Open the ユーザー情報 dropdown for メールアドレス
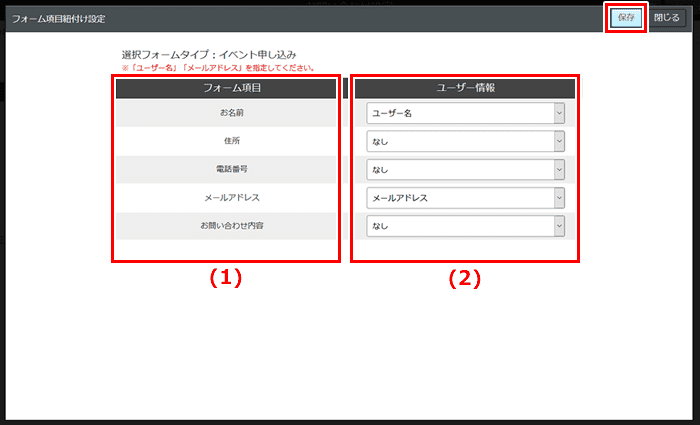Screen dimensions: 700x425 pos(465,198)
